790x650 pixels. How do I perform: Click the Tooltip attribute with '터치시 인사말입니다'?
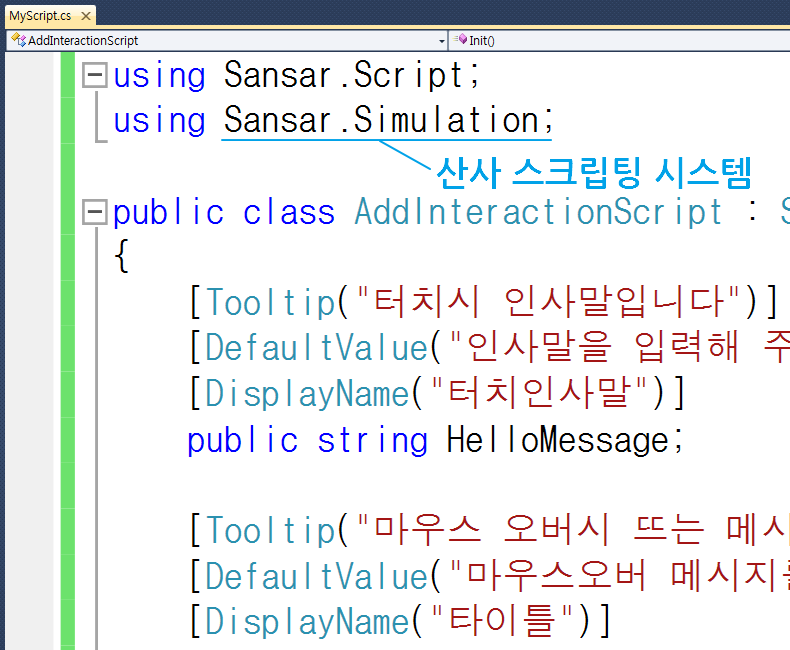click(x=484, y=302)
